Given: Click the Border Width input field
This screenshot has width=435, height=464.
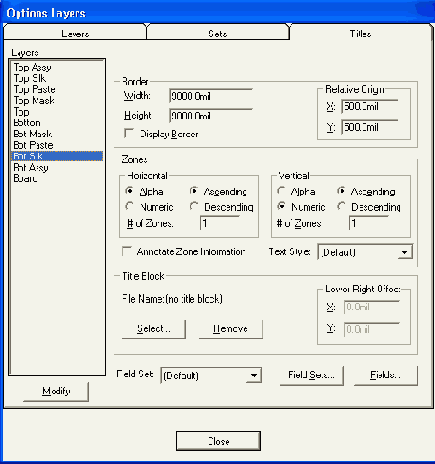Looking at the screenshot, I should coord(210,96).
